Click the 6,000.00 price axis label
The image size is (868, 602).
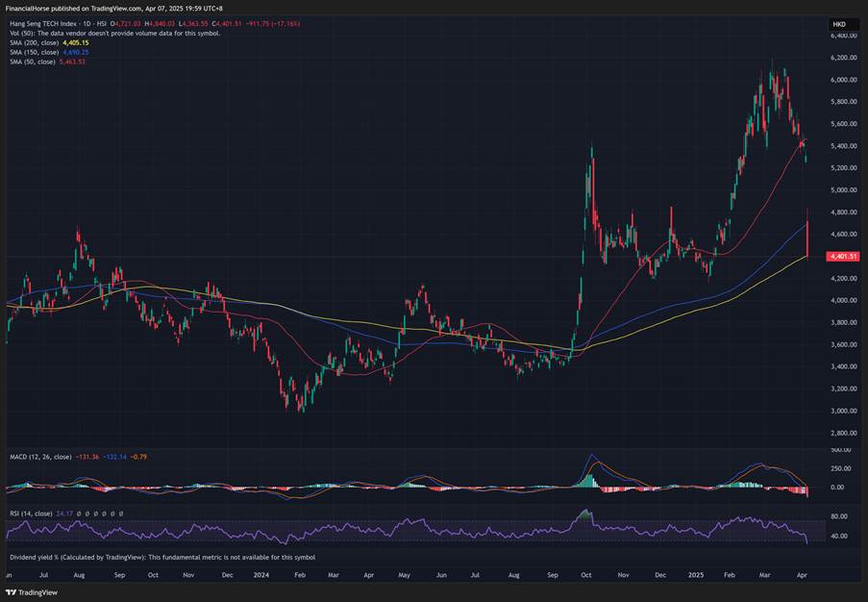coord(843,80)
